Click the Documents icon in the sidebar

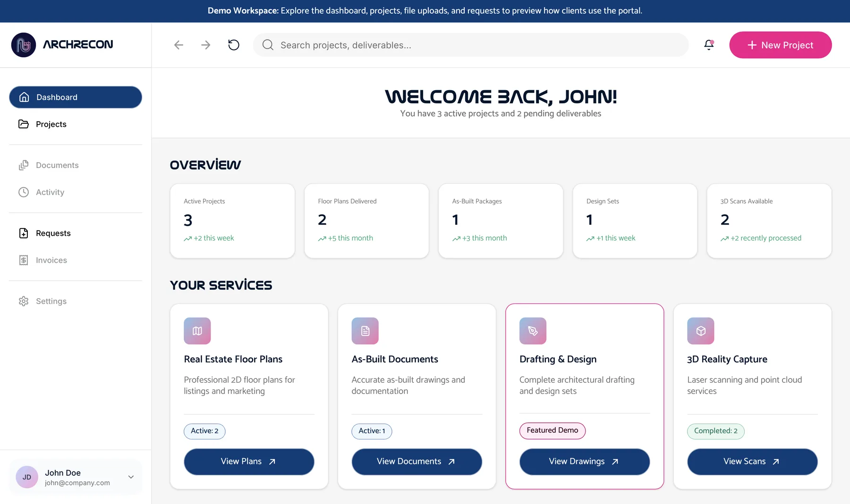point(24,165)
